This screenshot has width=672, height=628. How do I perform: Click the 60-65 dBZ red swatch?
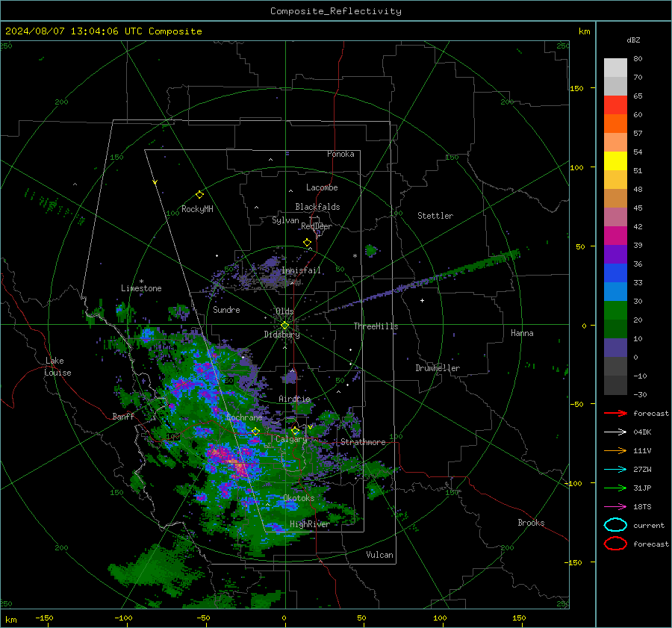[x=615, y=105]
